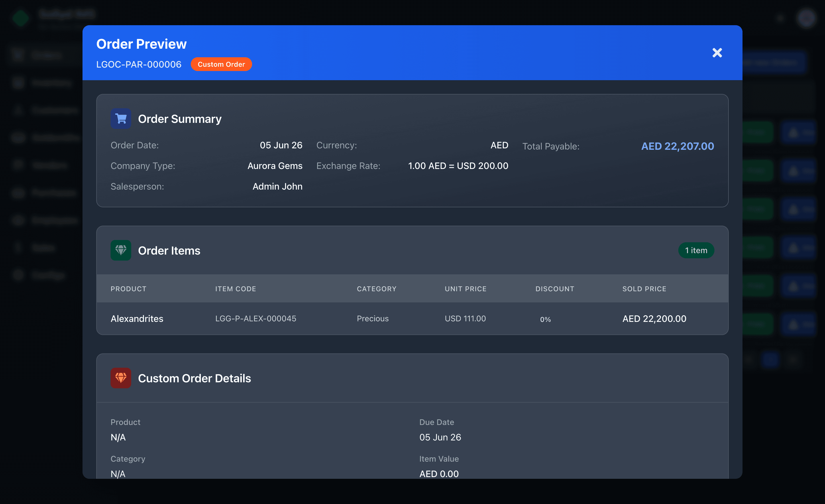Click Total Payable amount AED 22,207.00

click(677, 146)
